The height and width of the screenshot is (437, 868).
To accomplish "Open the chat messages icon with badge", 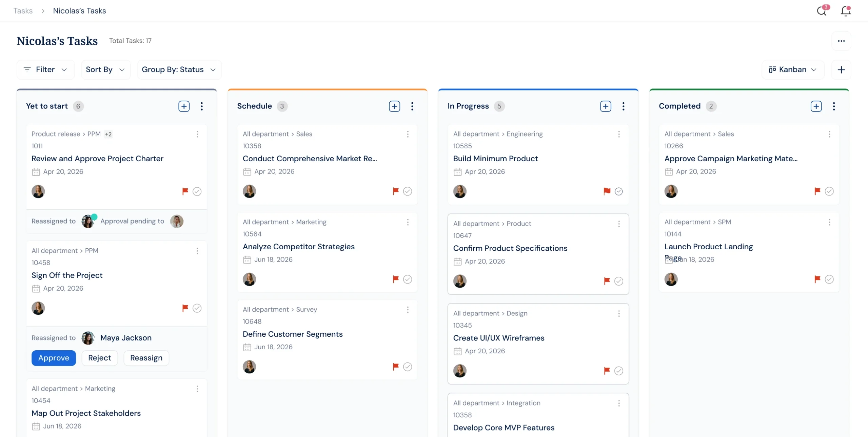I will [822, 11].
